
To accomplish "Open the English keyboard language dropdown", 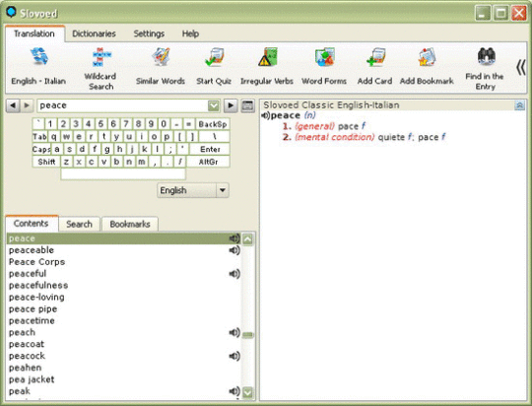I will pyautogui.click(x=223, y=190).
